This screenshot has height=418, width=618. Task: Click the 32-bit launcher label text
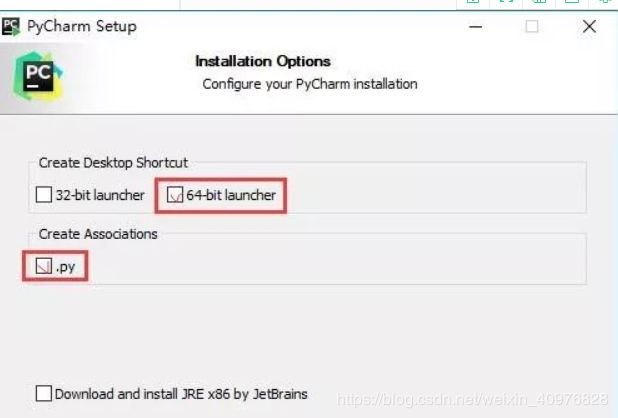click(x=100, y=195)
